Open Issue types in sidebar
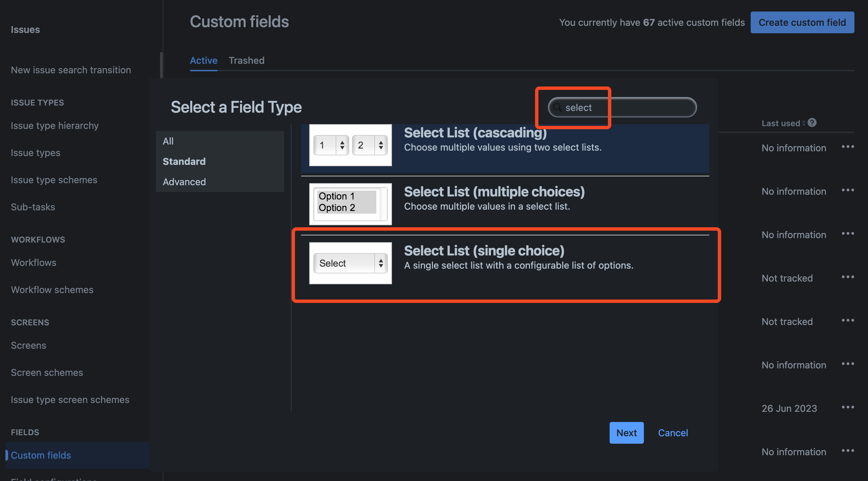This screenshot has width=868, height=481. (x=36, y=153)
